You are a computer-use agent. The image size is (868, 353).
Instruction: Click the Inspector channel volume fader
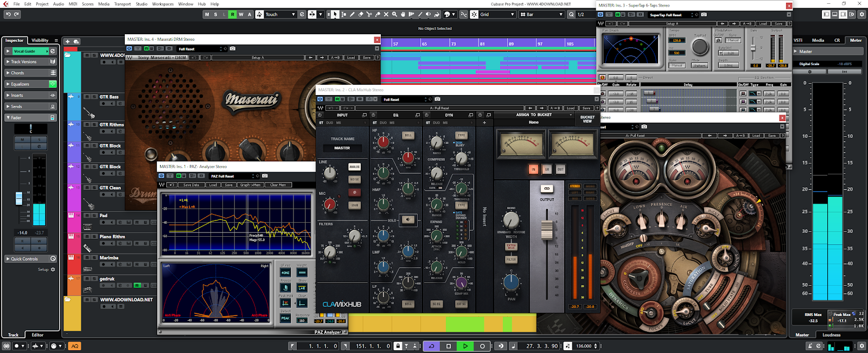19,198
